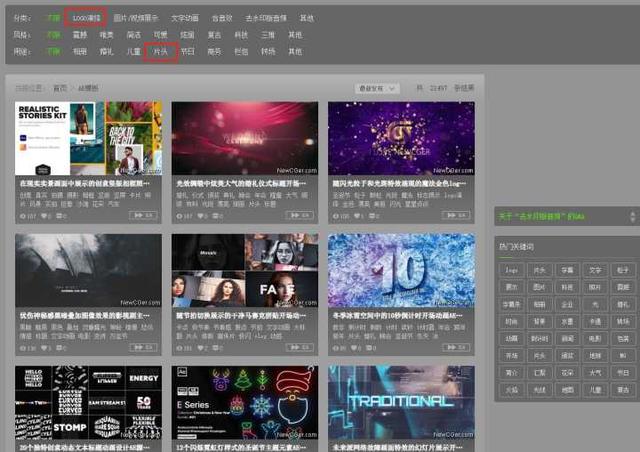Select 科技 in the 风格 filter row
This screenshot has height=452, width=640.
click(241, 35)
